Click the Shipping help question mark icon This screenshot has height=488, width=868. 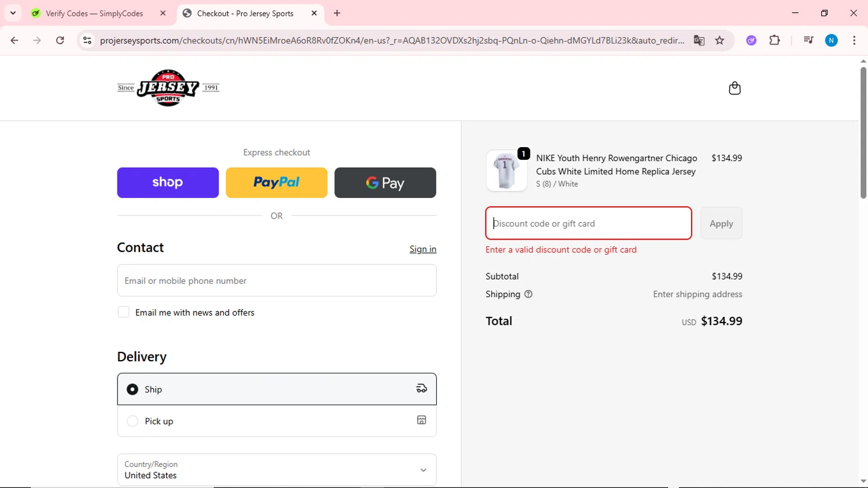[528, 294]
